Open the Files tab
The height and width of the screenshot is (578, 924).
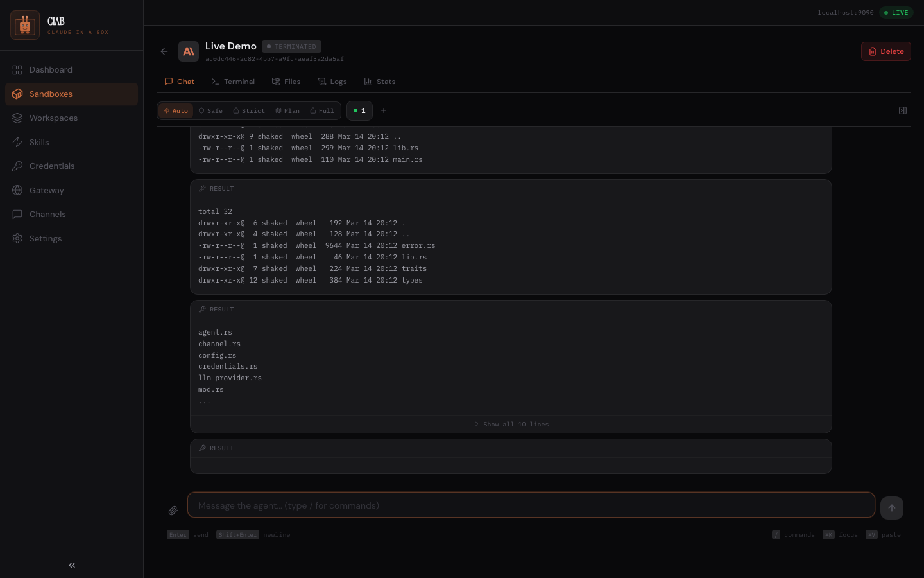(286, 82)
